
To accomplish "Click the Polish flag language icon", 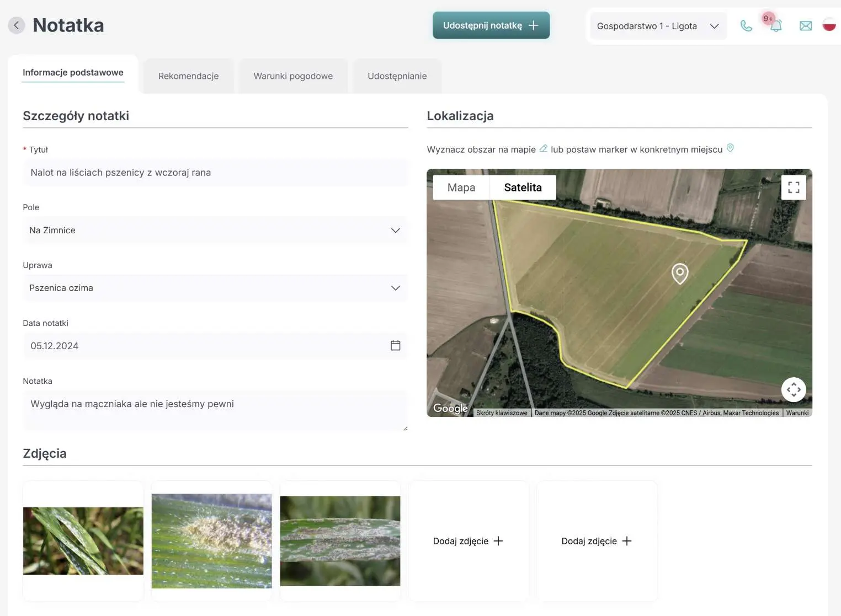I will click(829, 24).
